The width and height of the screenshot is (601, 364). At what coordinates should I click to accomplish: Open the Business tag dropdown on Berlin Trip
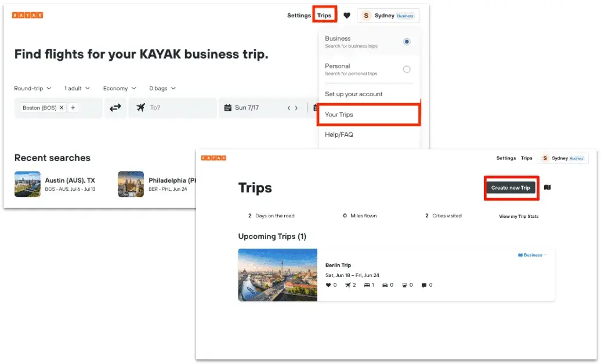click(x=532, y=255)
